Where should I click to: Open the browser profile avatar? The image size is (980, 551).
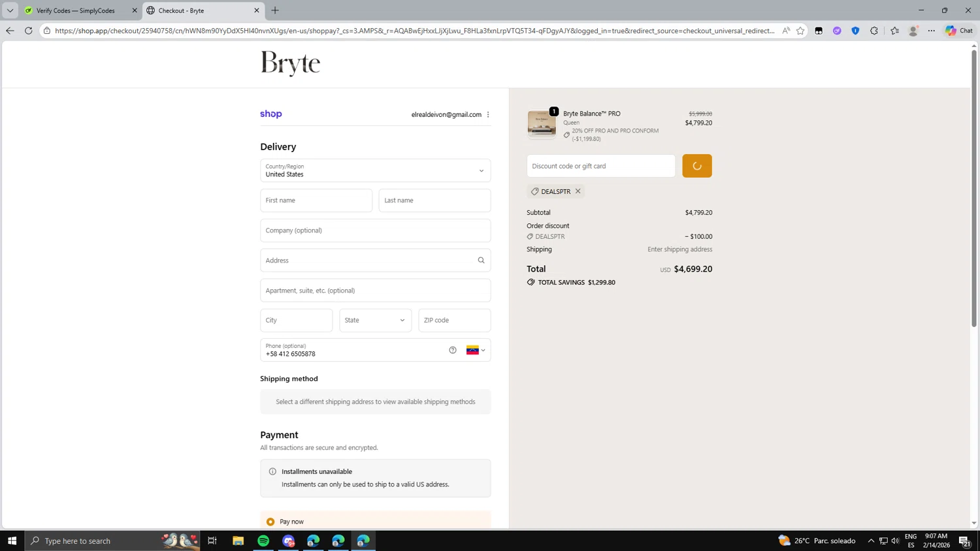point(913,31)
